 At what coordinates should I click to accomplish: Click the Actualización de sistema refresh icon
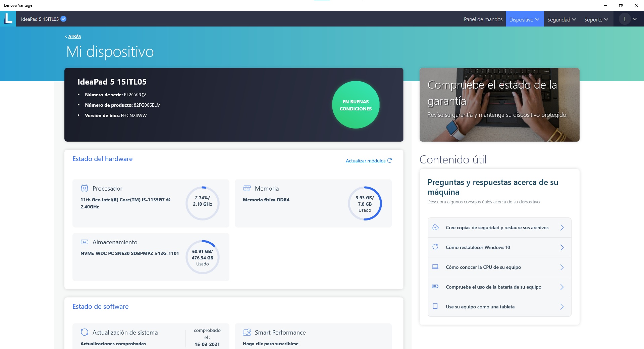pos(85,332)
